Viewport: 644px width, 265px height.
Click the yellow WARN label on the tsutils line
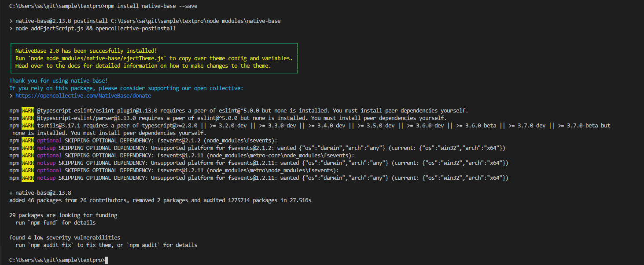point(28,126)
